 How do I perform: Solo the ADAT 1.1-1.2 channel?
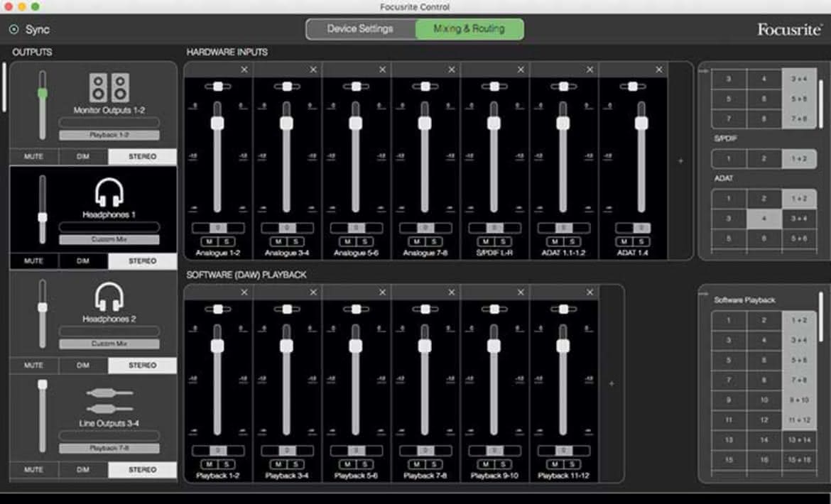(572, 242)
